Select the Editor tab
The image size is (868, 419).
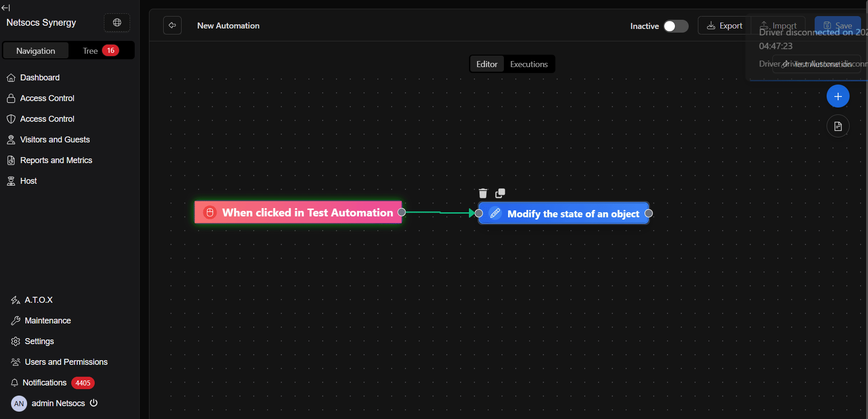[x=487, y=64]
